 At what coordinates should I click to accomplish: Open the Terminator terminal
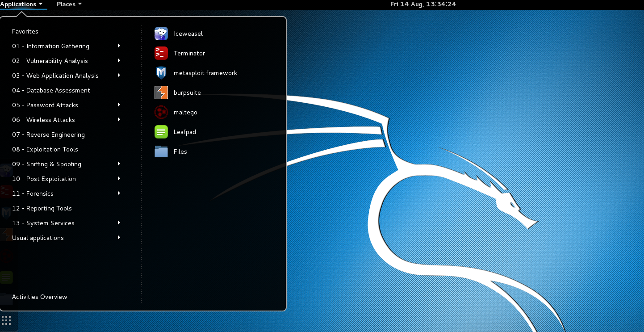(189, 53)
